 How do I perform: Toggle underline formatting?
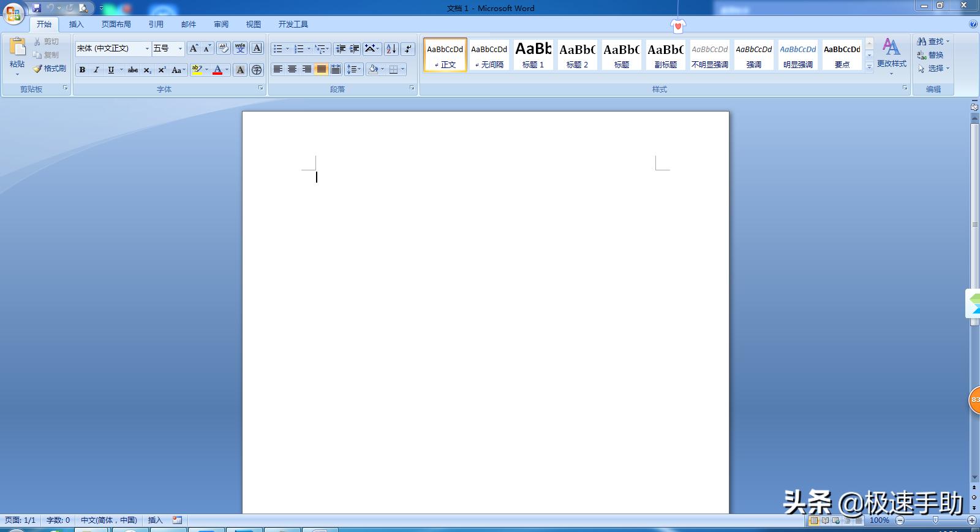click(x=111, y=70)
